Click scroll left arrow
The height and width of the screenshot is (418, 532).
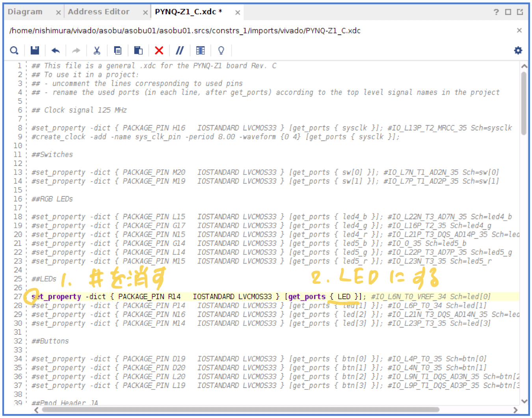coord(36,410)
